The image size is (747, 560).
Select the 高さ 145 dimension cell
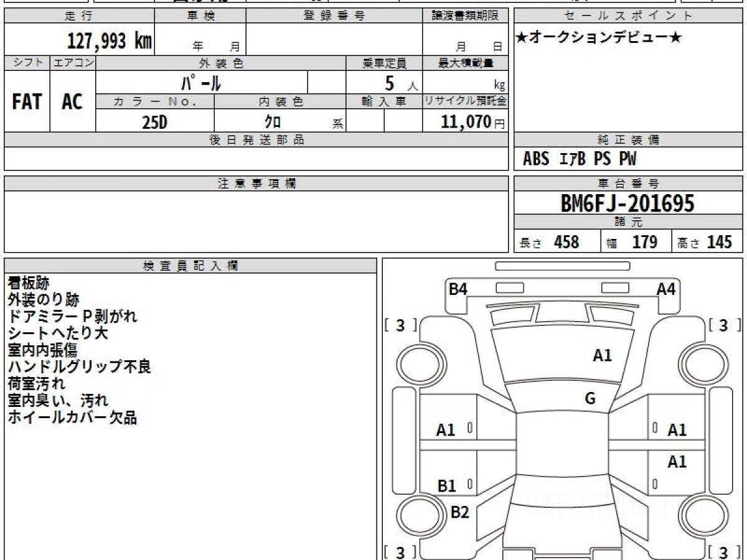(708, 242)
